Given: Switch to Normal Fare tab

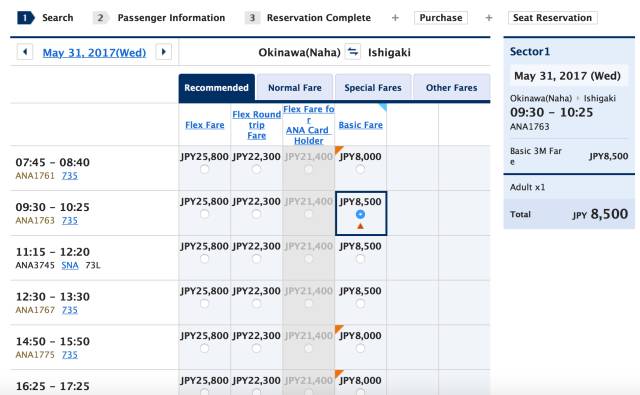Looking at the screenshot, I should pyautogui.click(x=295, y=87).
